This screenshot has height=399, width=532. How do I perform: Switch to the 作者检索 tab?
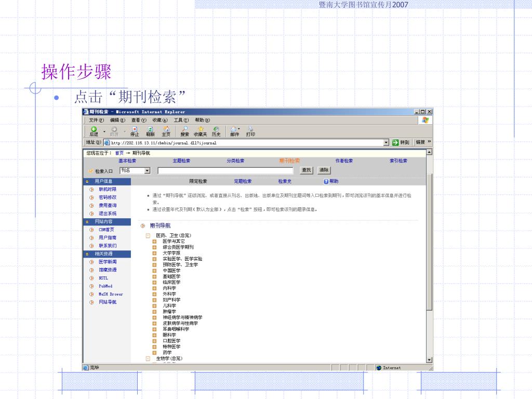(x=344, y=161)
